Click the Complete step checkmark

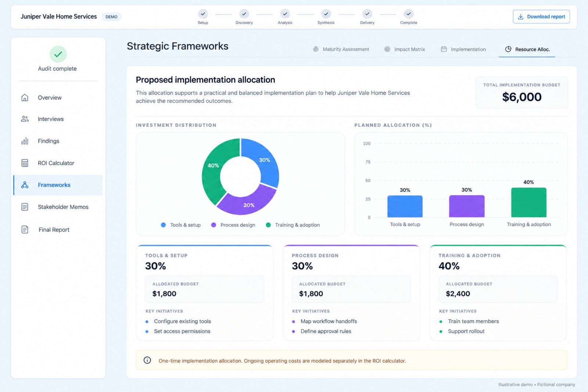click(409, 14)
